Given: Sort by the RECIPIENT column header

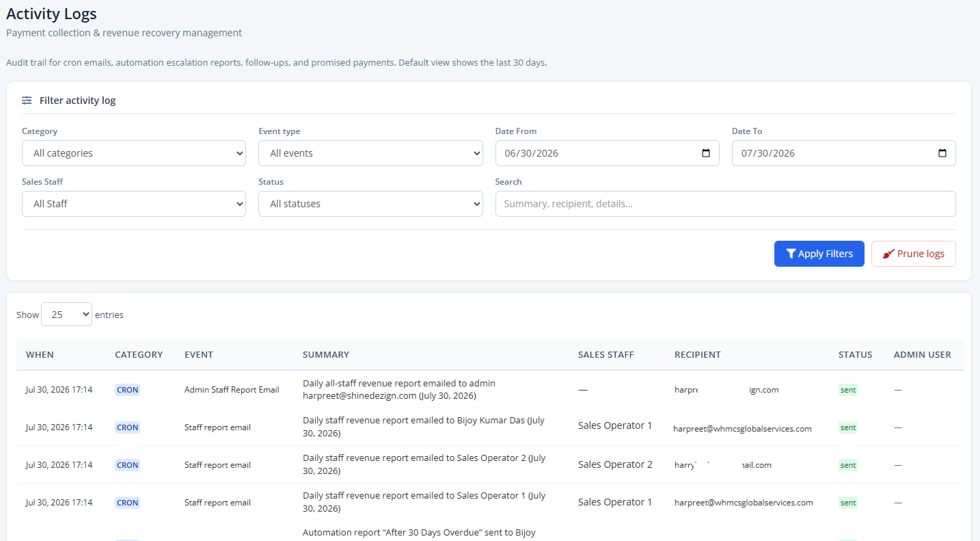Looking at the screenshot, I should click(698, 355).
